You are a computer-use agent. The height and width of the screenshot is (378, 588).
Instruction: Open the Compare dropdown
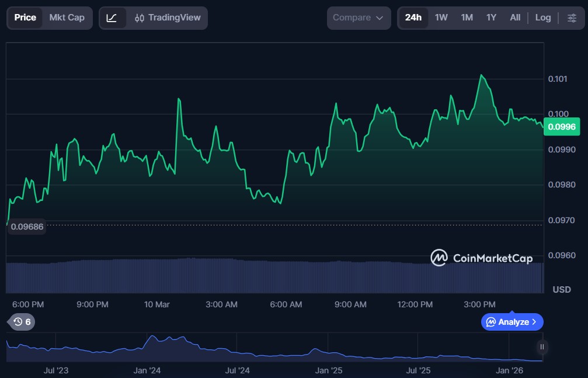[x=359, y=18]
